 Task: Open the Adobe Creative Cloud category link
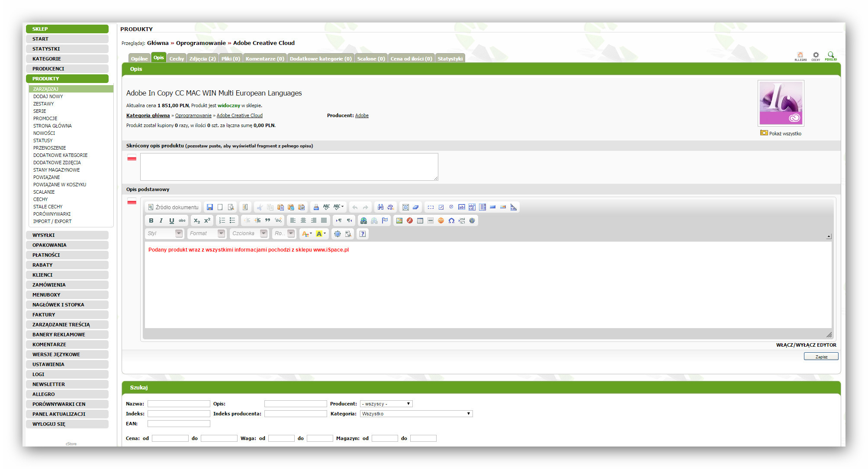(x=240, y=115)
